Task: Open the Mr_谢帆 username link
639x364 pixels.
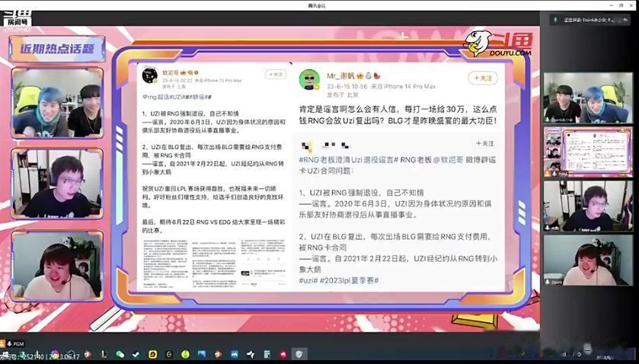Action: (x=340, y=76)
